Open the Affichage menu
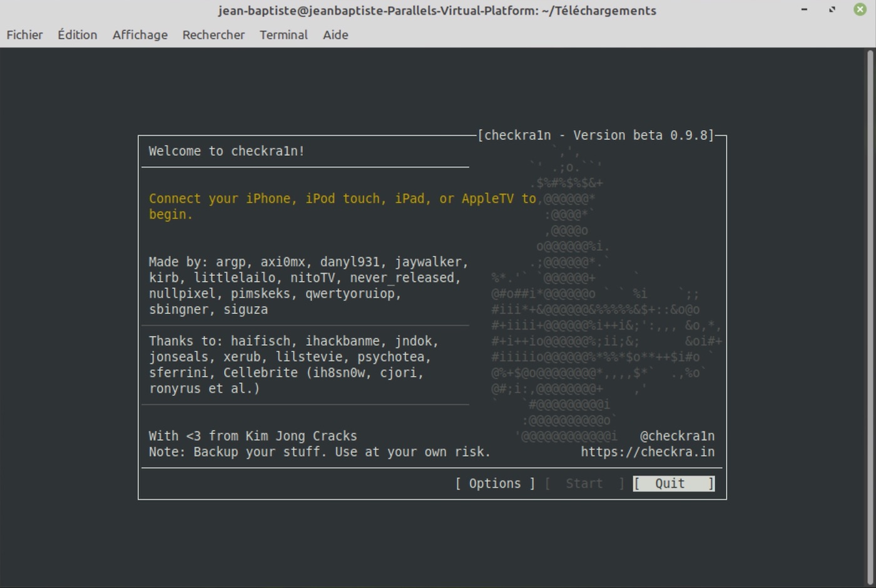Image resolution: width=876 pixels, height=588 pixels. click(x=140, y=35)
